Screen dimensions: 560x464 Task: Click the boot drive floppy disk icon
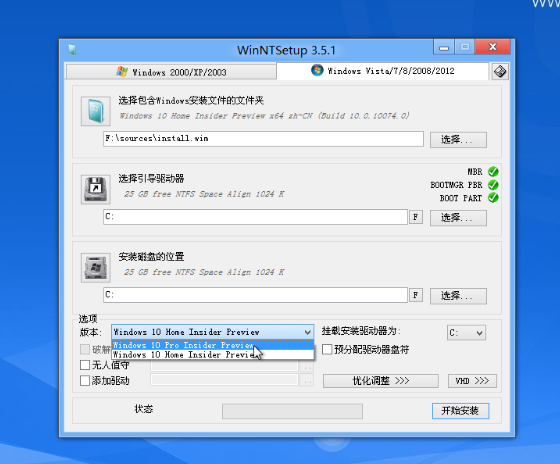(x=95, y=189)
